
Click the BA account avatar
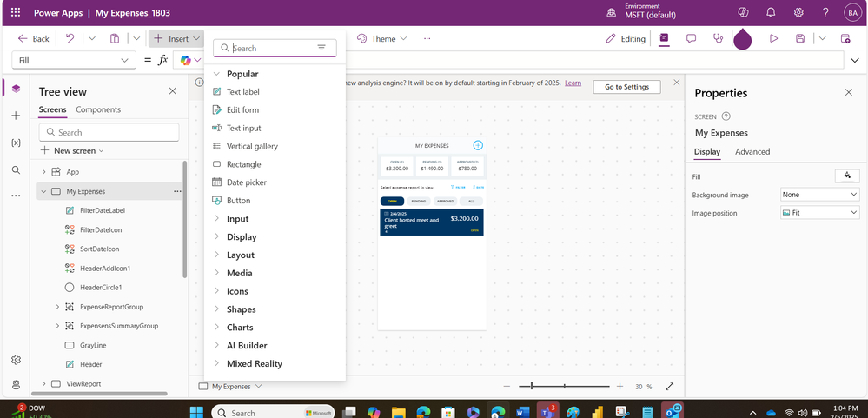pos(852,12)
